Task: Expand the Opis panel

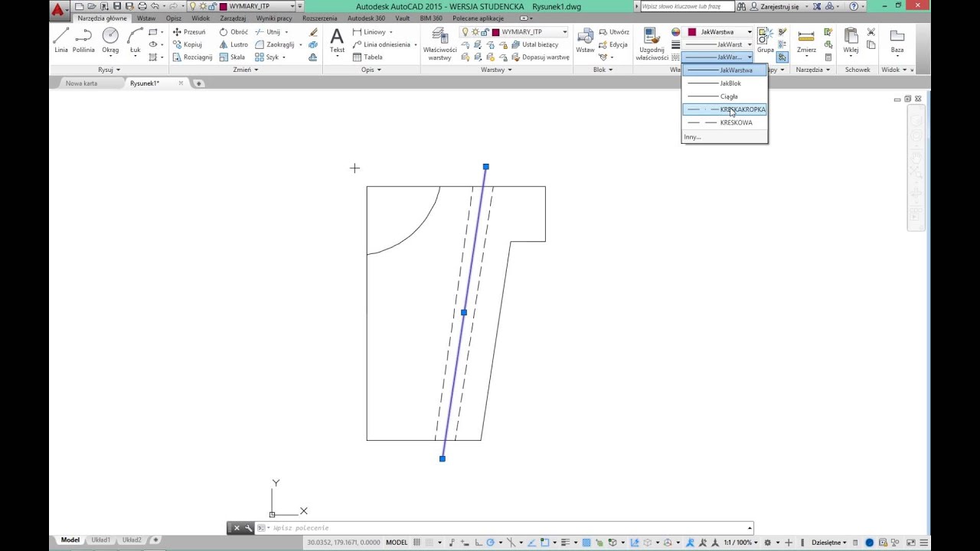Action: (371, 70)
